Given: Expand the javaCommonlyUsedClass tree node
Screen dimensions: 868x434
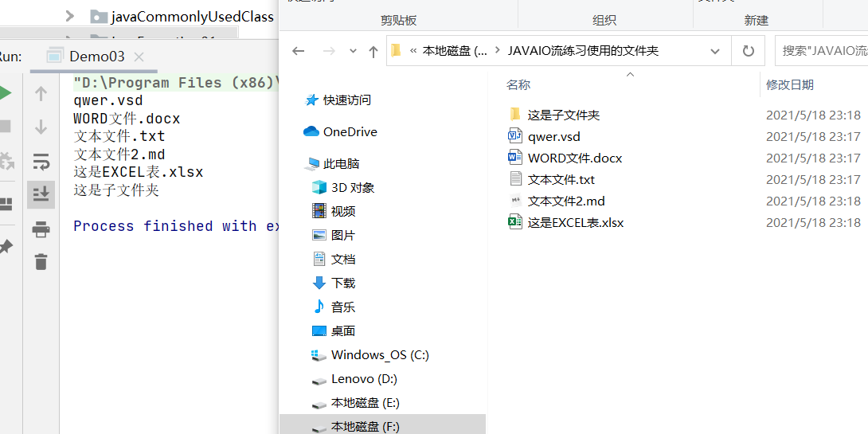Looking at the screenshot, I should (70, 16).
